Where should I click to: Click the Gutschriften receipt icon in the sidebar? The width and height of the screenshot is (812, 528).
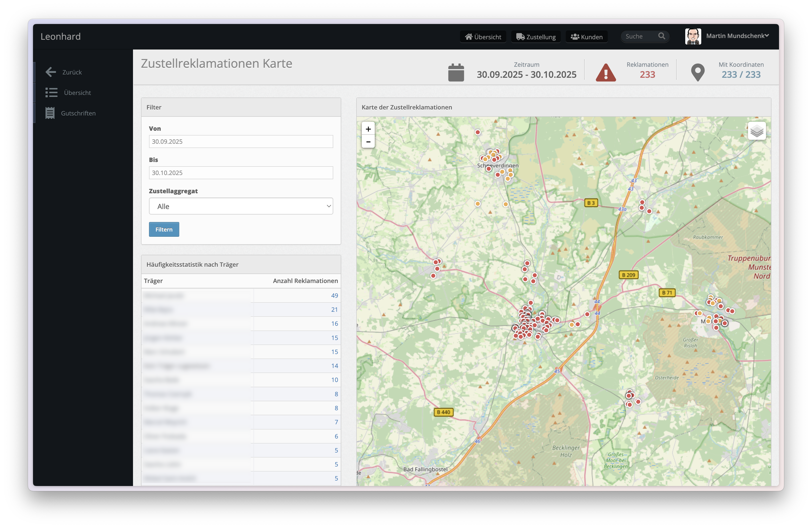[x=50, y=113]
